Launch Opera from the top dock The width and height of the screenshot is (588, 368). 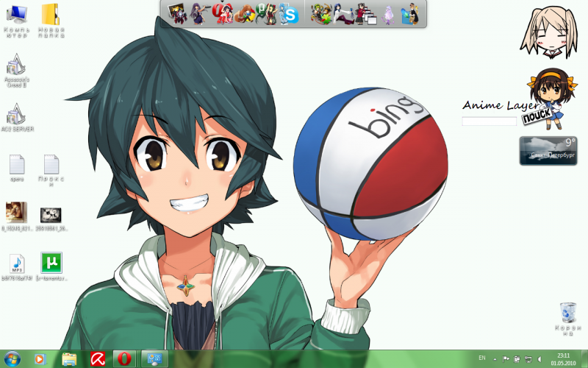tap(222, 14)
